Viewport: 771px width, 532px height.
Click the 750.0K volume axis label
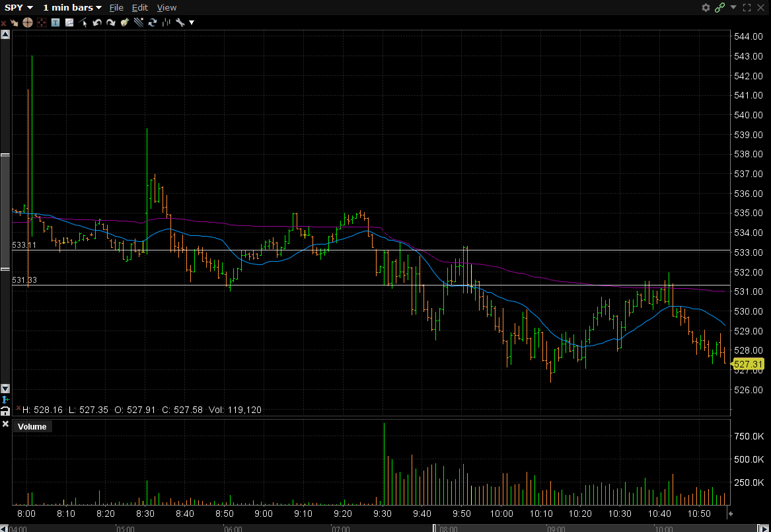749,437
